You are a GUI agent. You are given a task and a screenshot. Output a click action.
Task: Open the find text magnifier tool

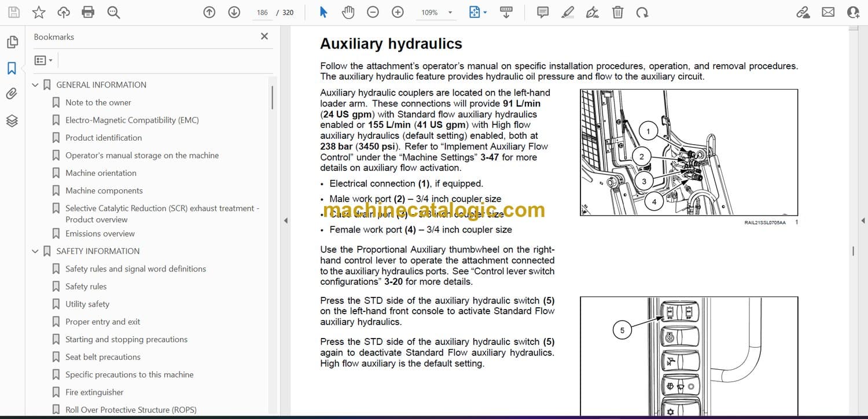coord(113,12)
